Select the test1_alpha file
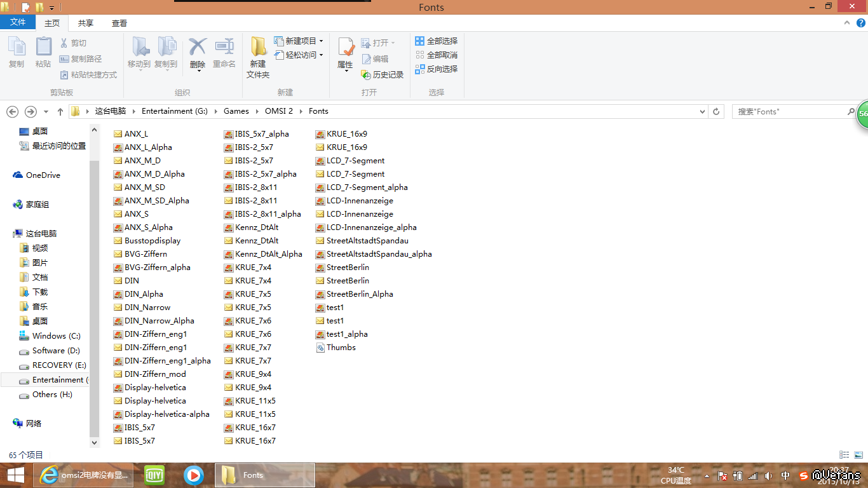Viewport: 868px width, 488px height. point(342,334)
